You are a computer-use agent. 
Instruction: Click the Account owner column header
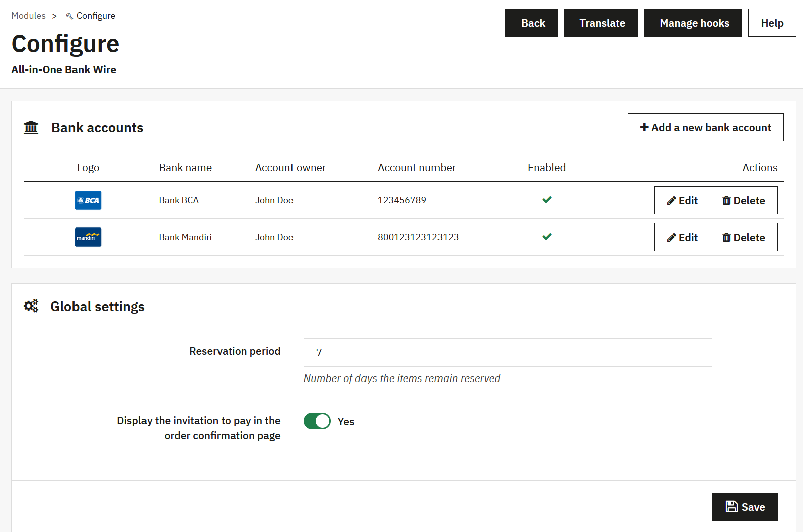(290, 168)
